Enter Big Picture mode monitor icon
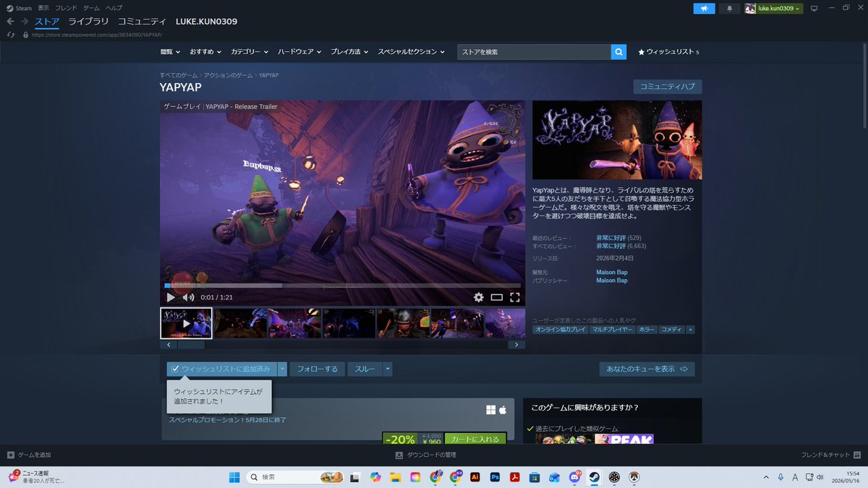The image size is (868, 488). pos(814,9)
